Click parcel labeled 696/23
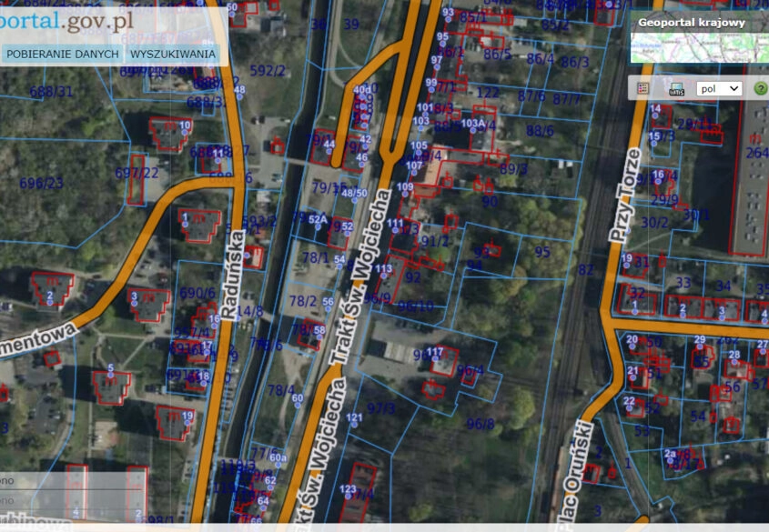Screen dimensions: 769x532 click(x=42, y=183)
